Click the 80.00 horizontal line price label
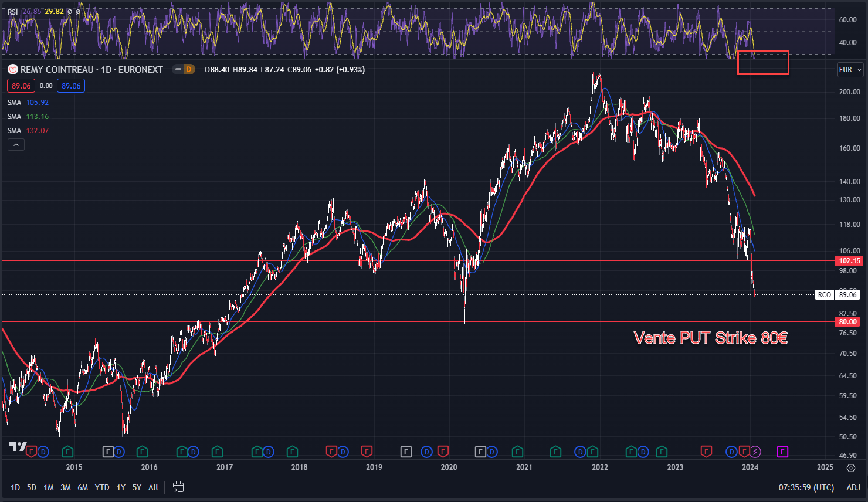Screen dimensions: 868x502 click(x=847, y=322)
